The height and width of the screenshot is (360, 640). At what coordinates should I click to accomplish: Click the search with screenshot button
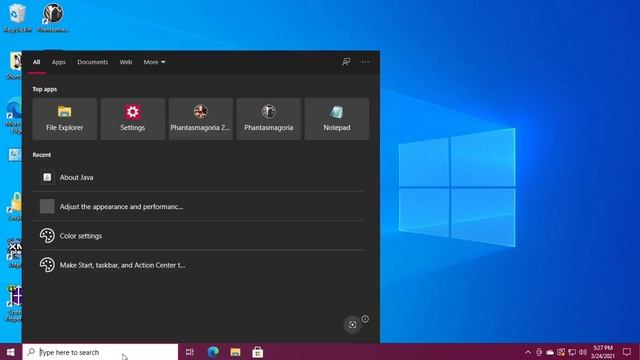352,325
